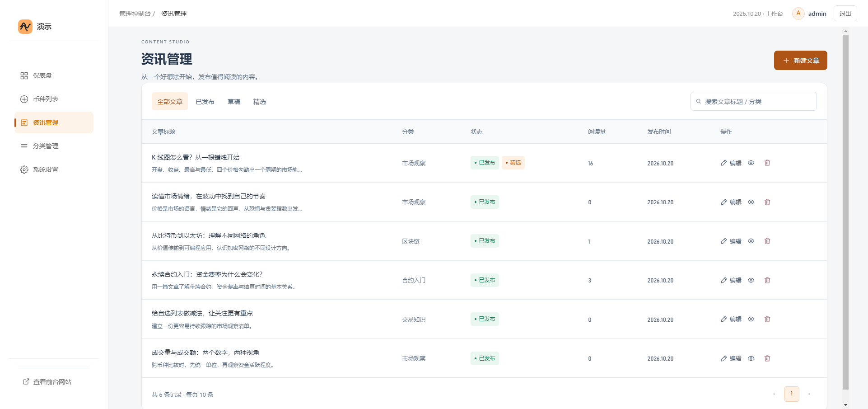
Task: Switch to the 全部文章 tab
Action: click(170, 102)
